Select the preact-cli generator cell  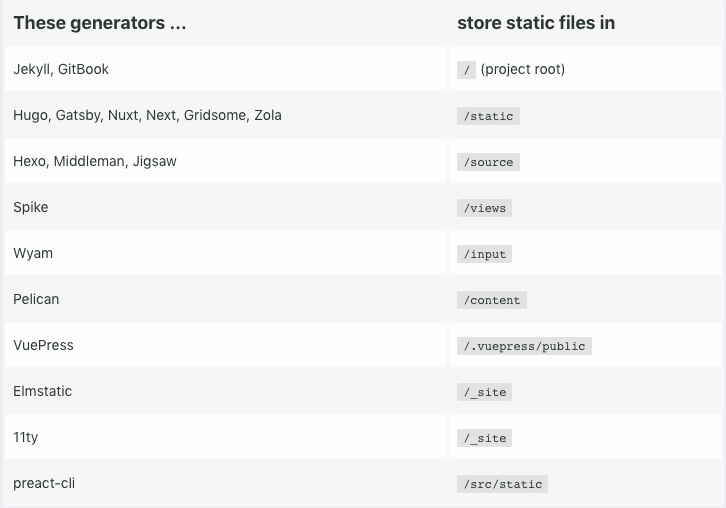click(45, 483)
